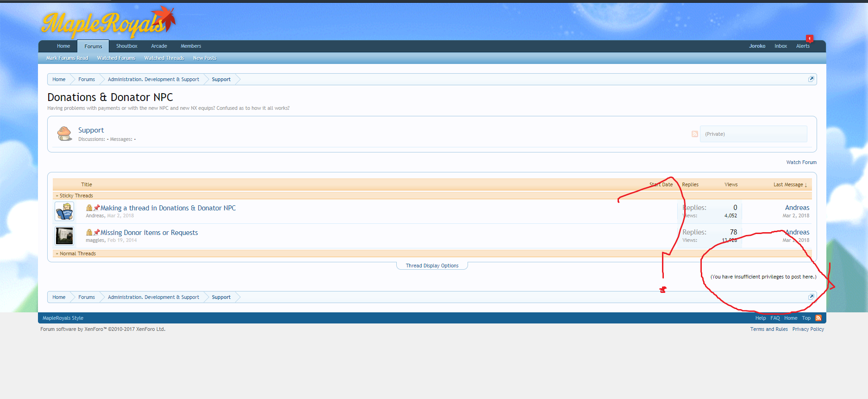Open the Alerts notification badge
This screenshot has width=868, height=399.
[x=809, y=38]
